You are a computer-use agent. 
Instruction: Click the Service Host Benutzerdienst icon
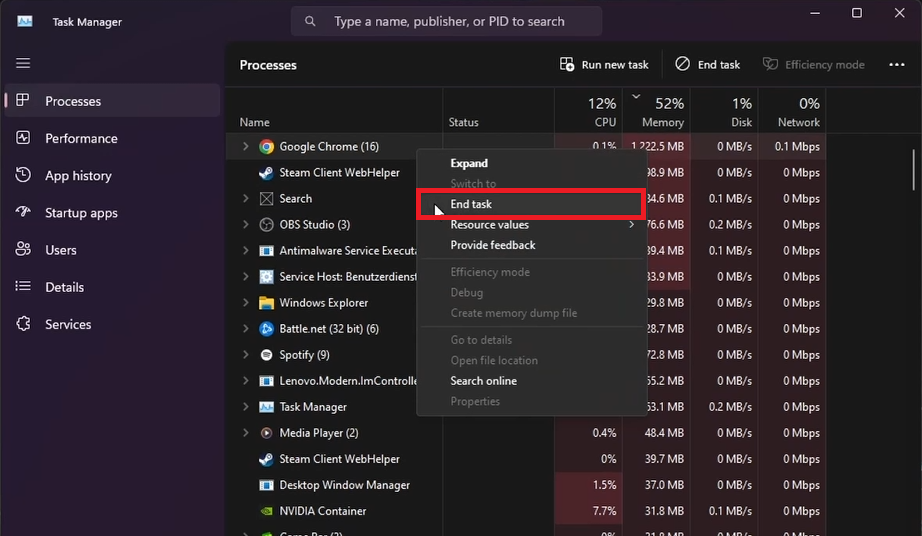click(x=266, y=276)
